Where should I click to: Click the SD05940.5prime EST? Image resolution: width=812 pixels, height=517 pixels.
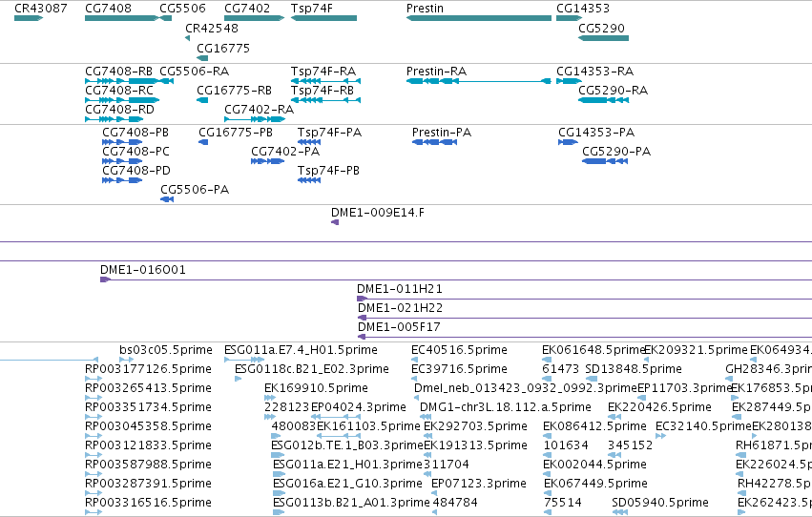[x=620, y=512]
